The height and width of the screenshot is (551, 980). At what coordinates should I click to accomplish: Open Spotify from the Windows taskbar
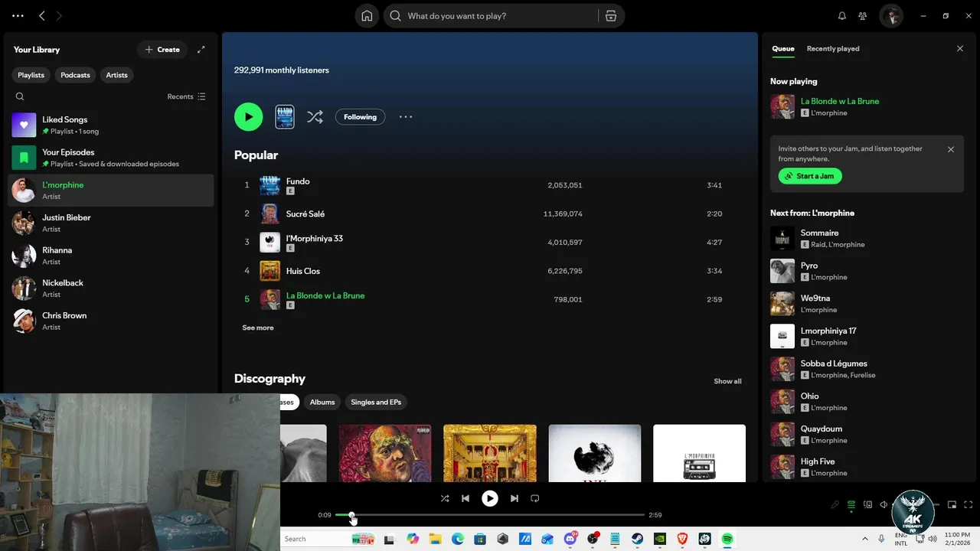click(727, 539)
